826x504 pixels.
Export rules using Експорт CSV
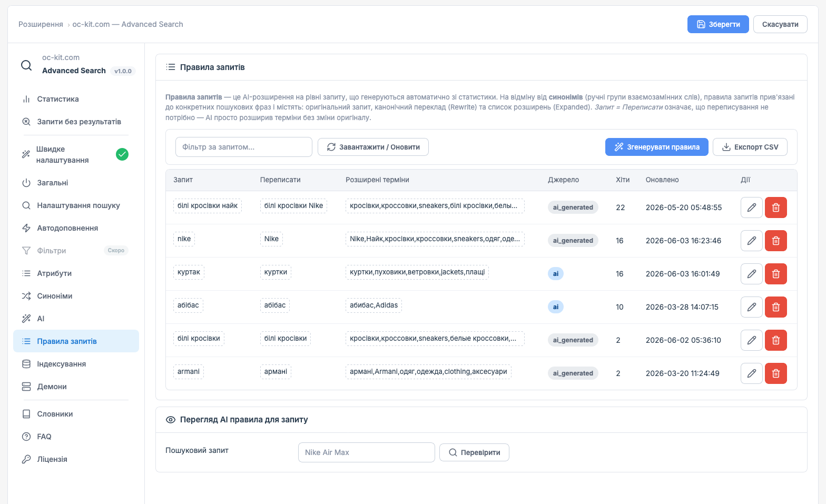point(750,147)
